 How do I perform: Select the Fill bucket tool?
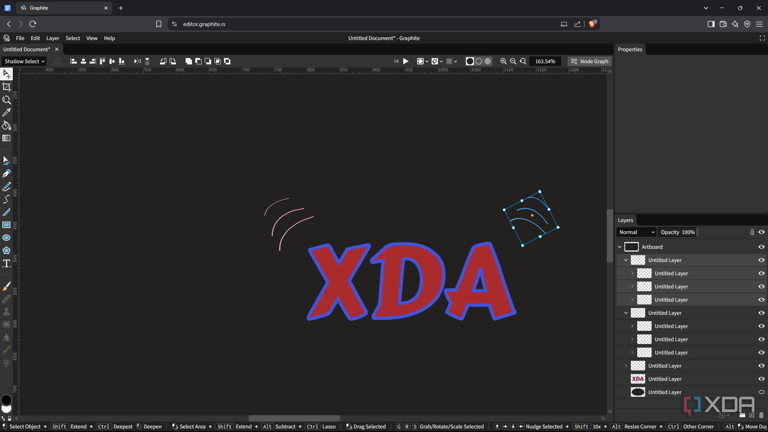click(x=6, y=125)
